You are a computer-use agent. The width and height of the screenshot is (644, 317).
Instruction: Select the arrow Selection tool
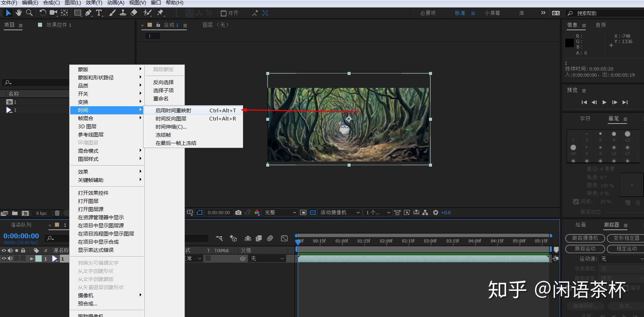8,13
